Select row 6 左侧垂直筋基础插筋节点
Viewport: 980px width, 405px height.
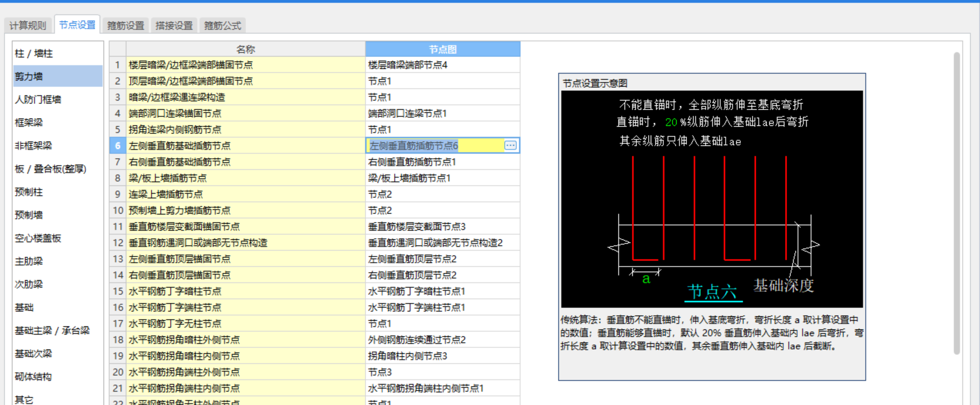pos(246,146)
